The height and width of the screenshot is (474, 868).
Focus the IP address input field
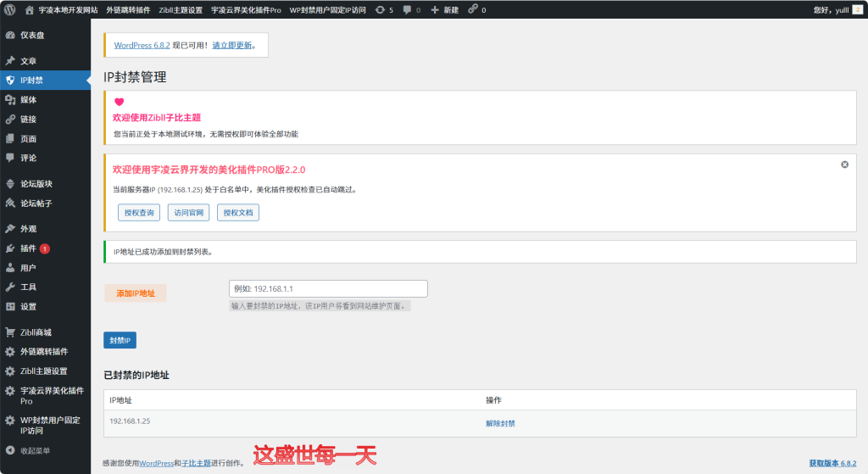(328, 288)
